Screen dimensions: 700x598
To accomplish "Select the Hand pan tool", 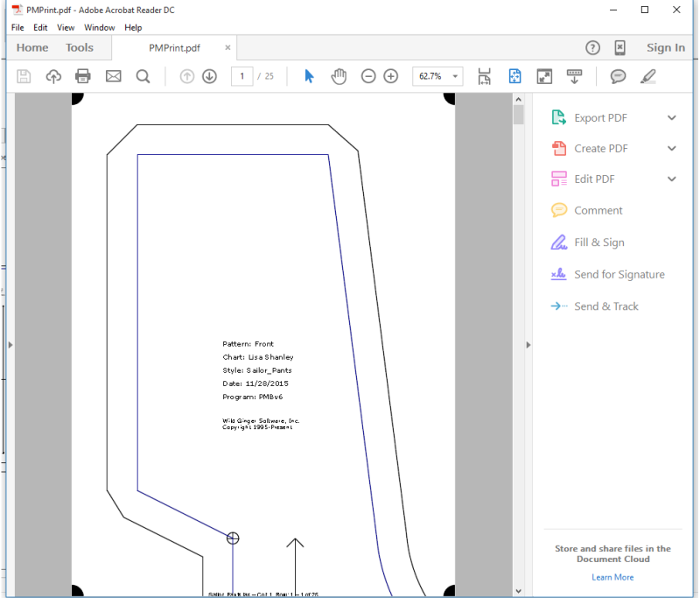I will (x=339, y=76).
